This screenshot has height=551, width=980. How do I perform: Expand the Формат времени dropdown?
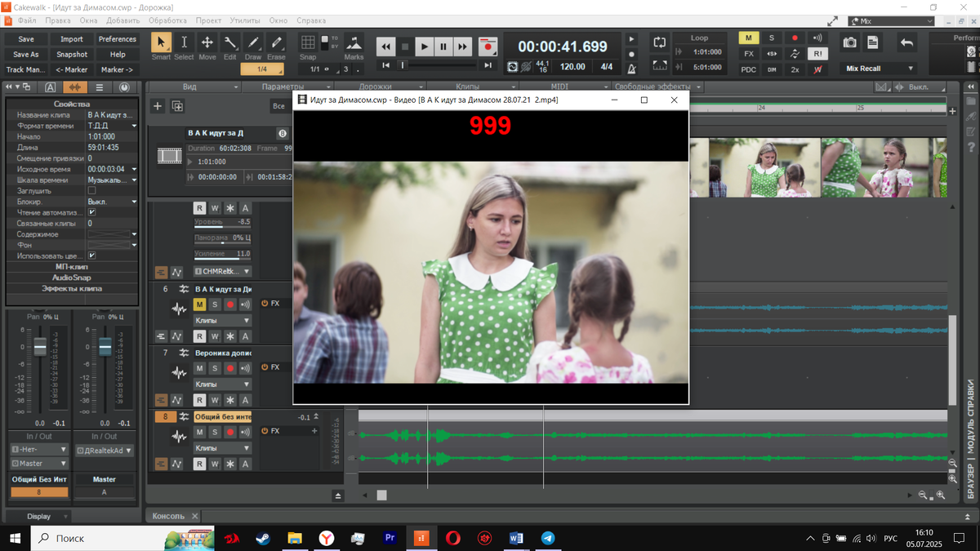coord(134,126)
